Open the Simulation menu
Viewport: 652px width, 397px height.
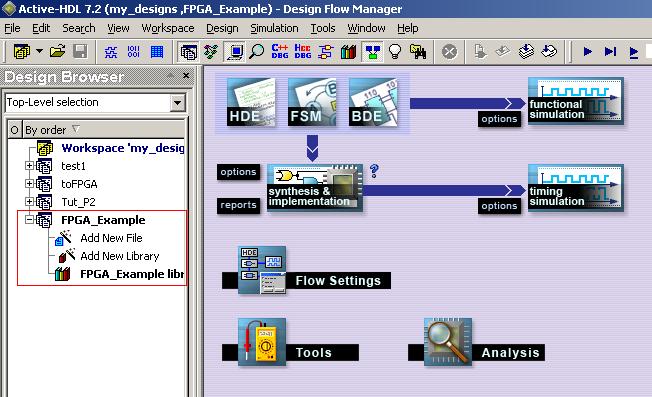[274, 28]
